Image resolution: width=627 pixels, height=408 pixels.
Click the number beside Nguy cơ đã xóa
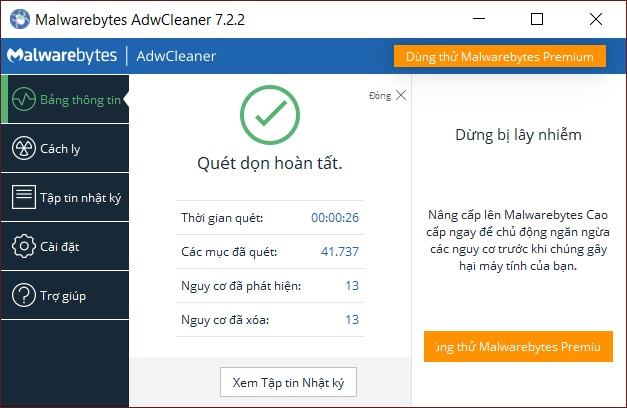tap(352, 320)
